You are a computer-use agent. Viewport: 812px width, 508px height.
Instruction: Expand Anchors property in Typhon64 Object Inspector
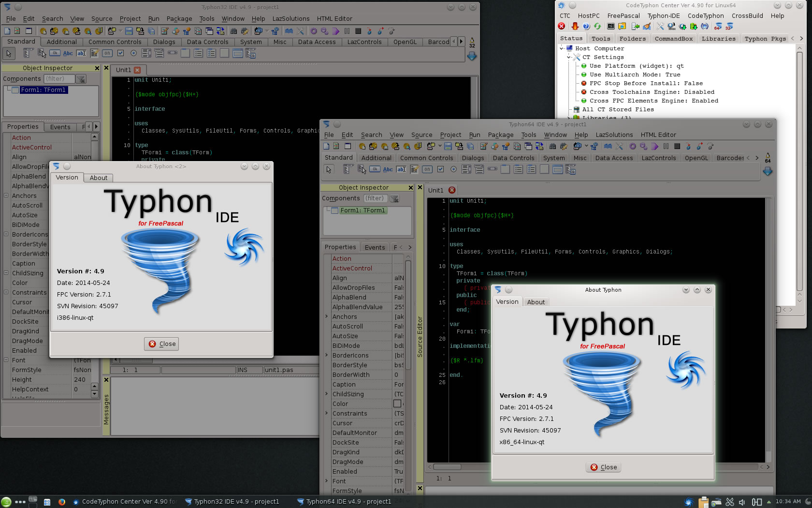click(x=327, y=316)
